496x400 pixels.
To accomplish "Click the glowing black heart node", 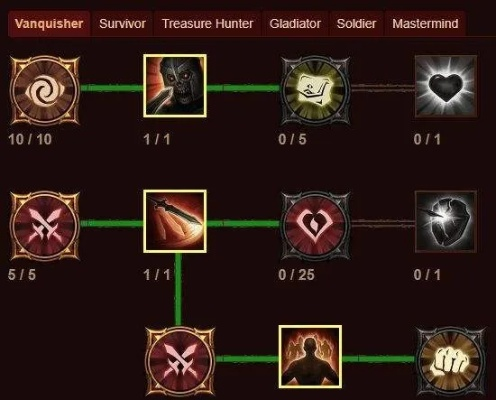I will point(446,86).
